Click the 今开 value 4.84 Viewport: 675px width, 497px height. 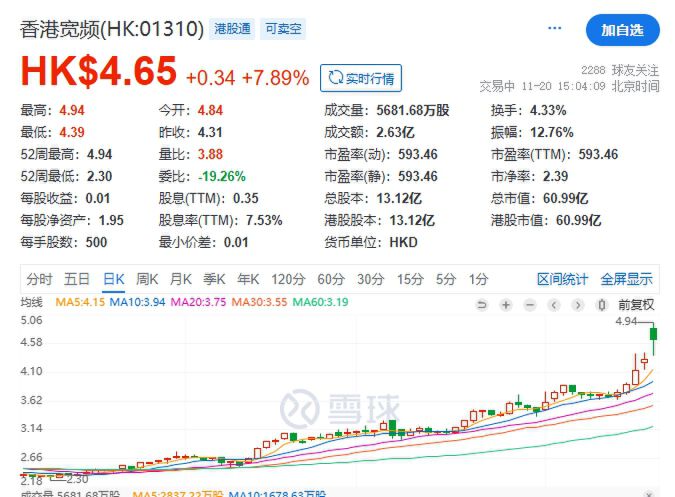210,111
